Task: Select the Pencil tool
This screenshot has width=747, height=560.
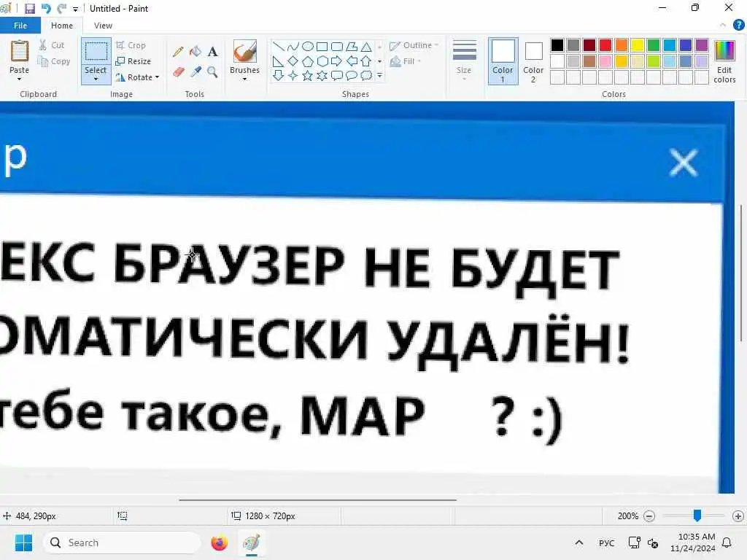Action: [178, 52]
